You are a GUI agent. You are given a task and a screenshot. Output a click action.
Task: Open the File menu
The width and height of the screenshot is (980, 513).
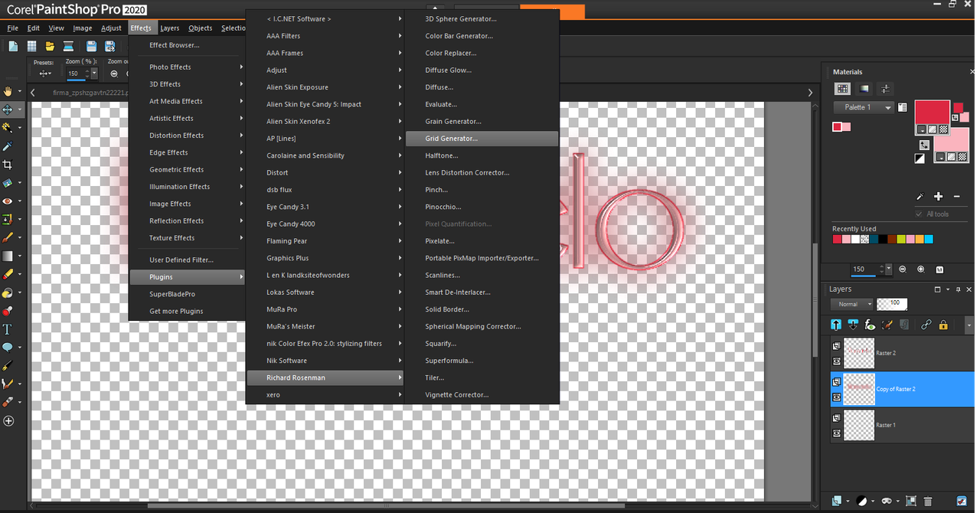(x=12, y=28)
